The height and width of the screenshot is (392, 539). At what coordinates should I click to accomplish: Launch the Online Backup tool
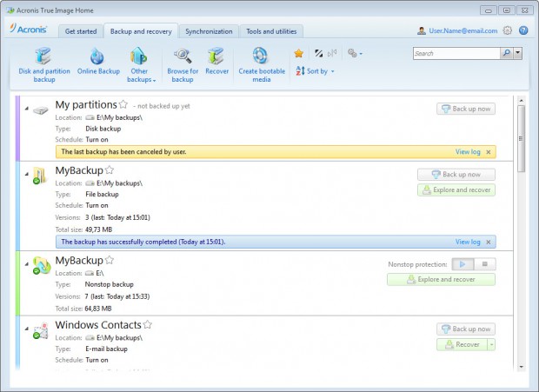[x=98, y=61]
